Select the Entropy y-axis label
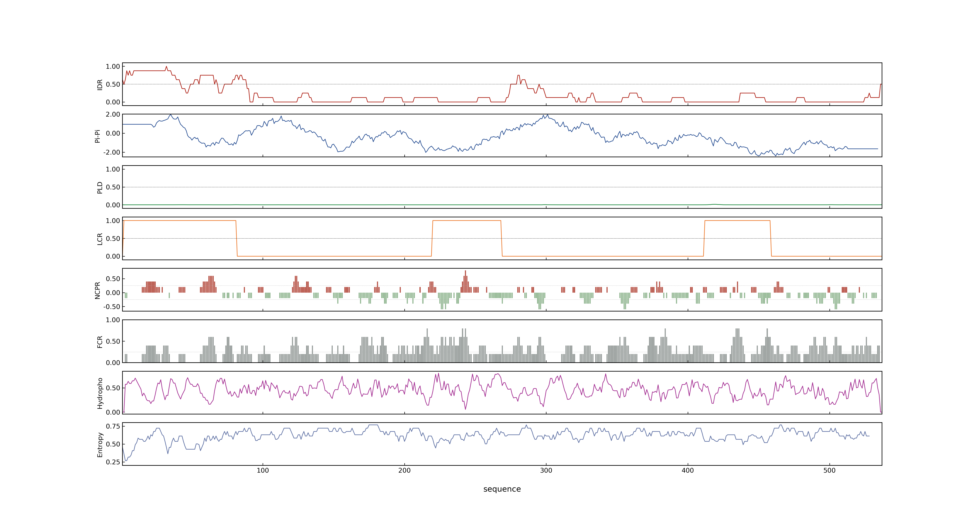Screen dimensions: 980x523 100,444
